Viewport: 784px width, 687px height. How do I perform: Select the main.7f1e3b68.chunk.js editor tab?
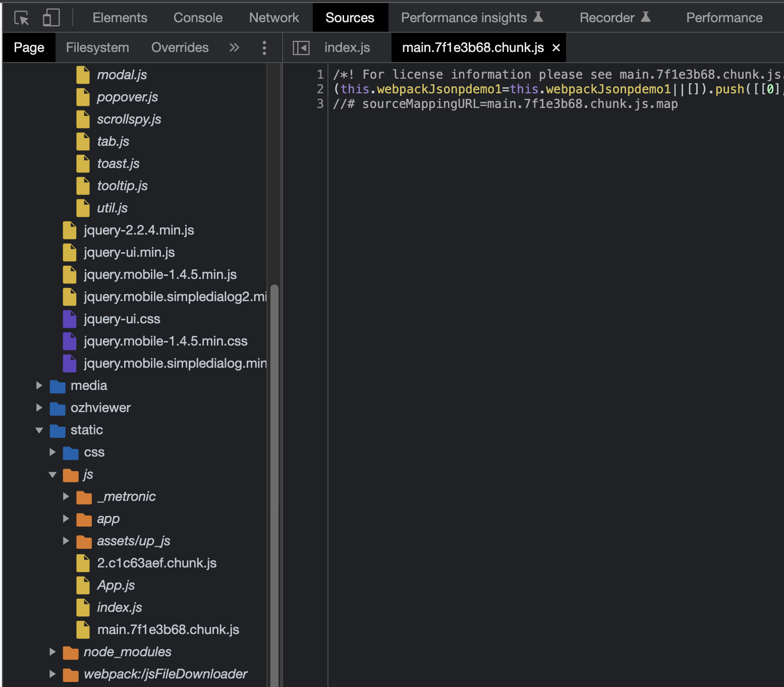point(473,47)
